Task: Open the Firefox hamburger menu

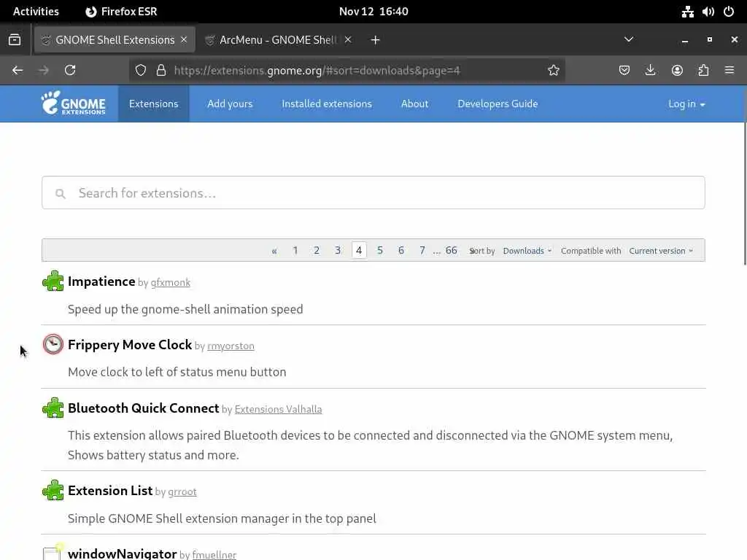Action: tap(729, 71)
